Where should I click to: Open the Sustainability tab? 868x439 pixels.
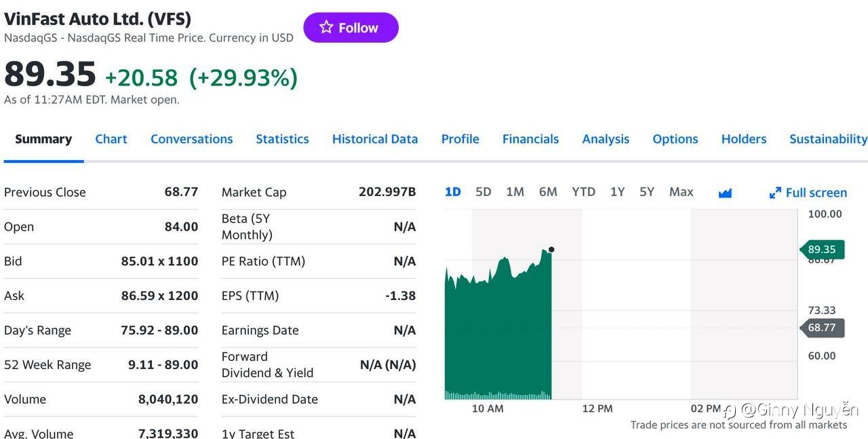point(828,139)
